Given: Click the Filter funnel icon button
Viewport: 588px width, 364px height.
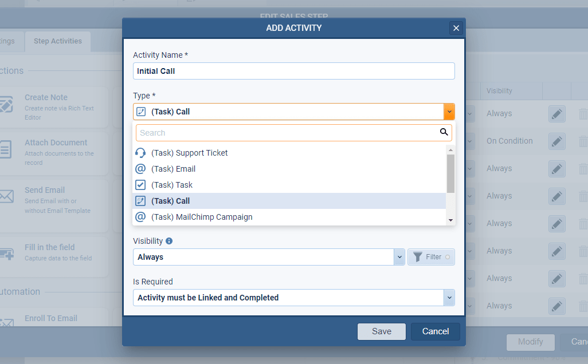Looking at the screenshot, I should tap(431, 257).
